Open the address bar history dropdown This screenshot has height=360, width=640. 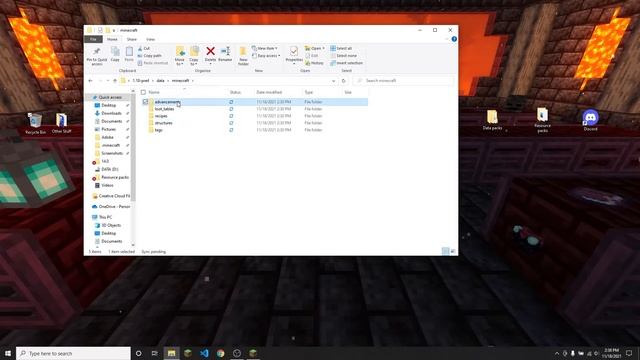pos(334,81)
